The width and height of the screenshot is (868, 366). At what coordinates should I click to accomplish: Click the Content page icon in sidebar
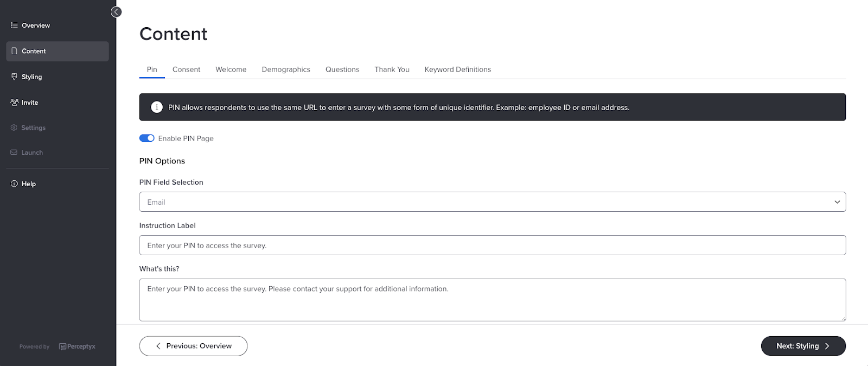tap(14, 51)
